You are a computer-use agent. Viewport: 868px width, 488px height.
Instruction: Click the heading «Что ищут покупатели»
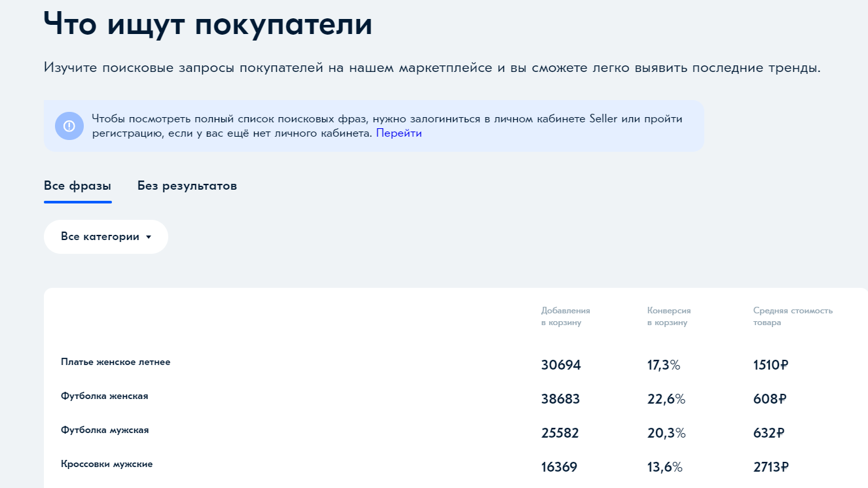point(207,24)
